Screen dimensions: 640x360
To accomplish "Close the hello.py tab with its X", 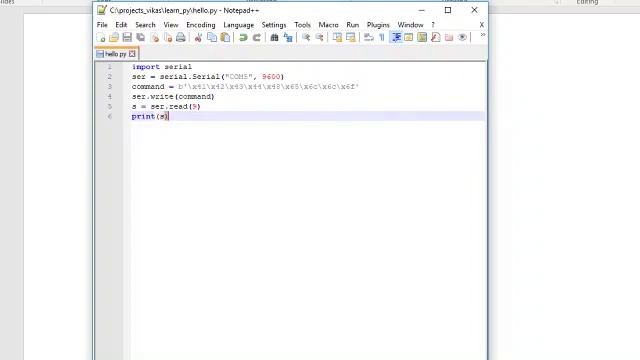I will 132,54.
